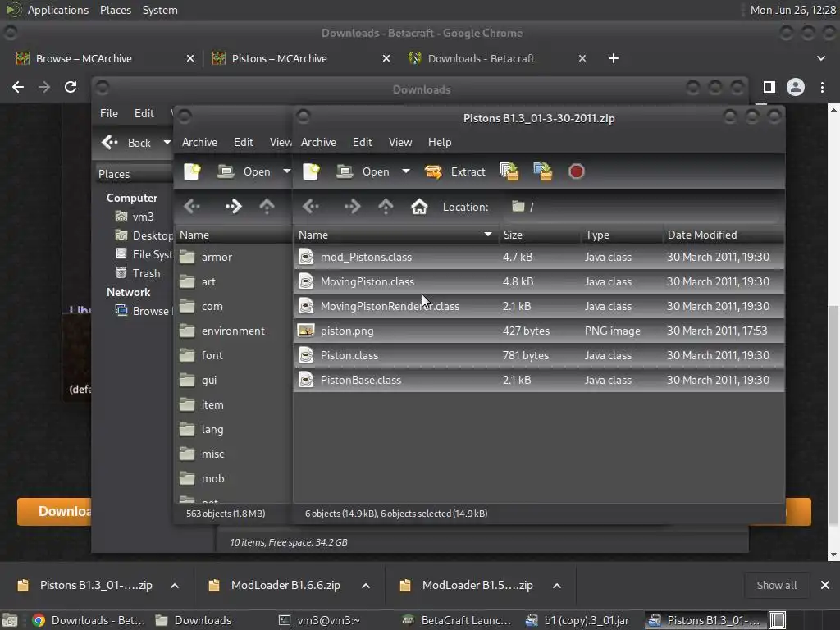
Task: Reload the page in Chrome
Action: click(x=71, y=87)
